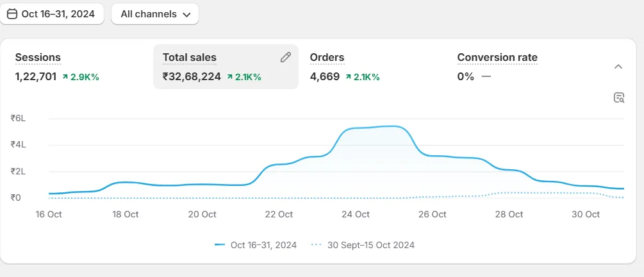
Task: Click the ₹32,68,224 total sales value
Action: pyautogui.click(x=192, y=77)
